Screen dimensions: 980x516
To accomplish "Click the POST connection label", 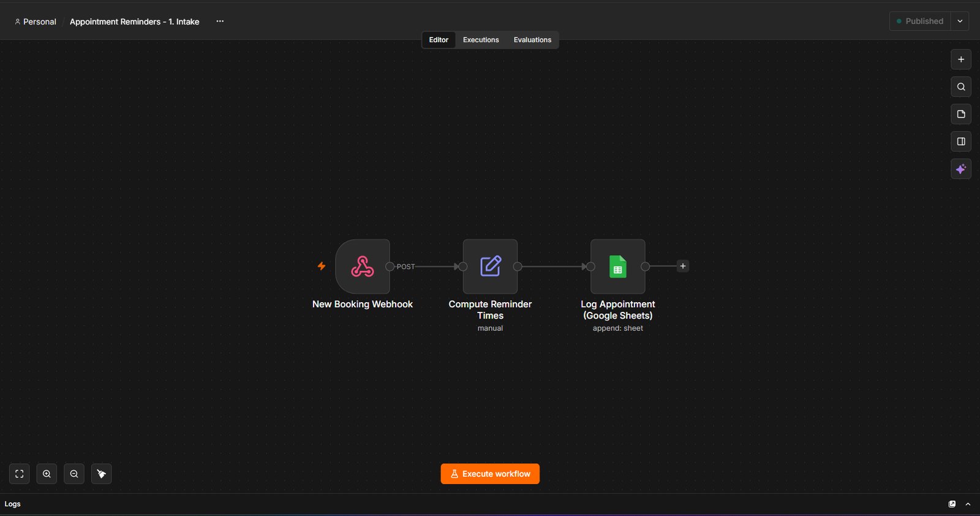I will (405, 267).
